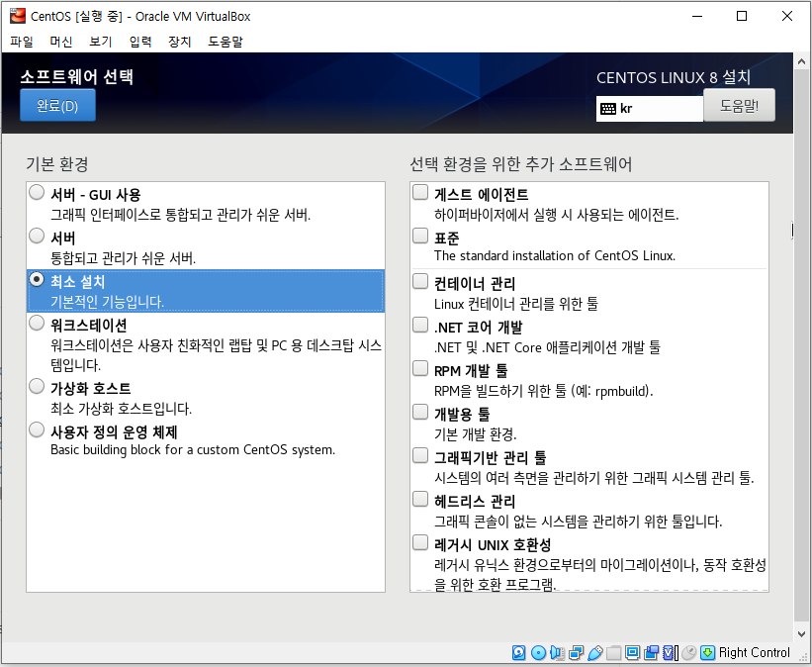Select '사용자 정의 운영 체제' radio button
The height and width of the screenshot is (667, 812).
pyautogui.click(x=37, y=429)
